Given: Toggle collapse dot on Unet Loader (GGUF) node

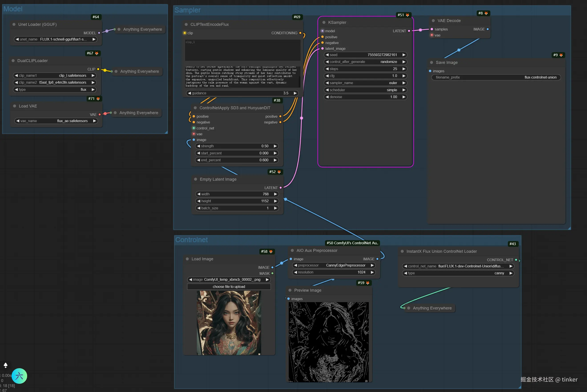Looking at the screenshot, I should click(14, 24).
